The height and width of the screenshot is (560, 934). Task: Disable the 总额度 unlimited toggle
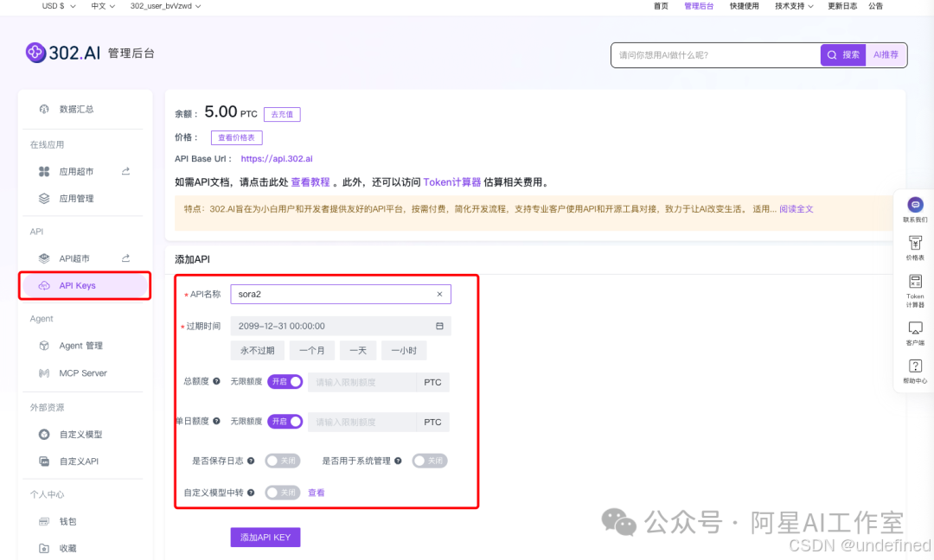[x=285, y=381]
